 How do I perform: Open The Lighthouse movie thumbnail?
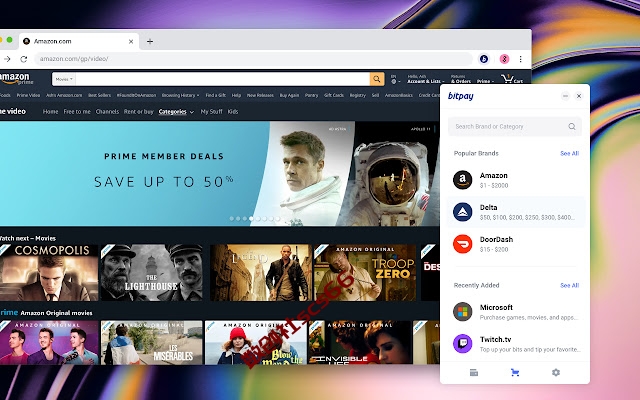[x=151, y=273]
